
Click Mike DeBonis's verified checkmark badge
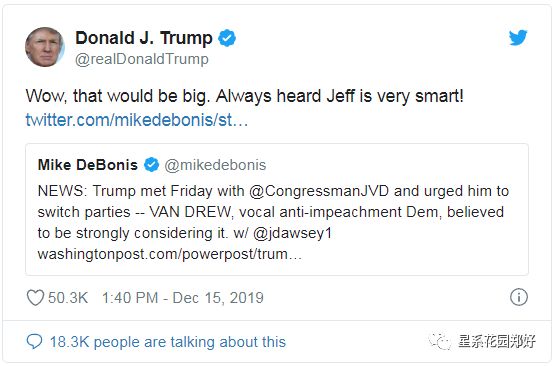point(151,165)
